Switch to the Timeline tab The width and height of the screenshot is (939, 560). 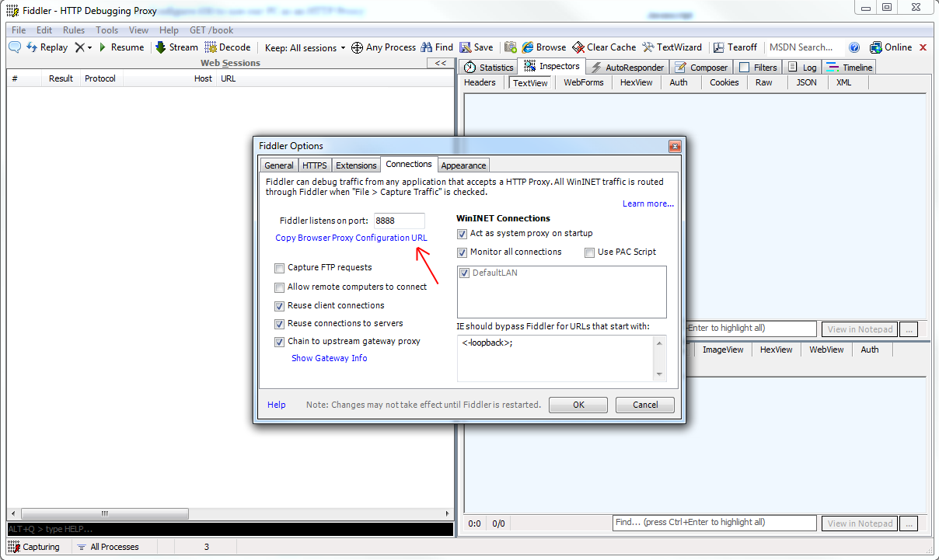click(850, 68)
